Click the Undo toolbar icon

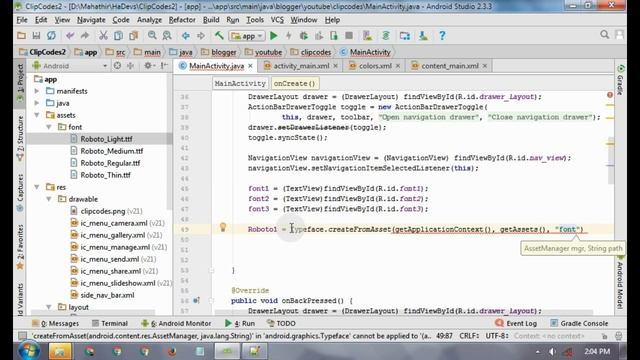click(x=70, y=36)
